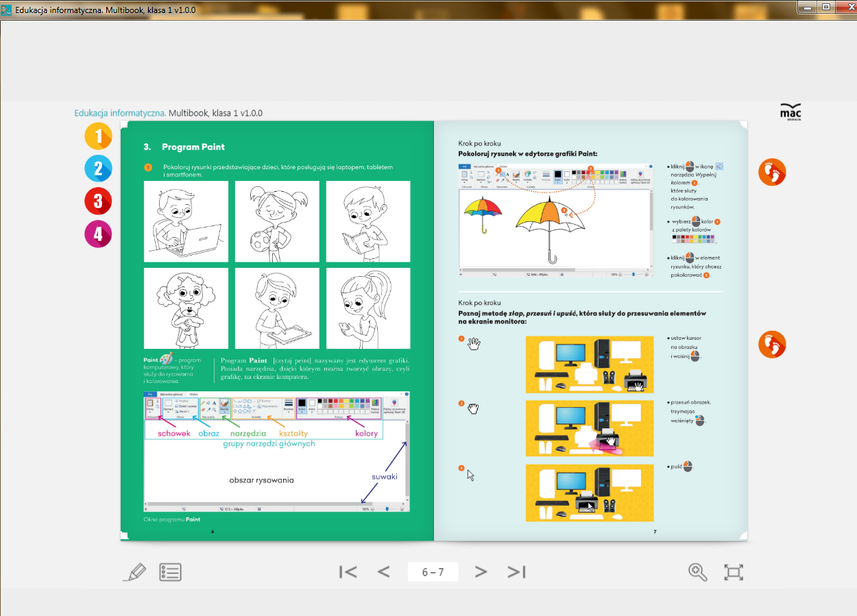Open the table of contents list
Image resolution: width=857 pixels, height=616 pixels.
tap(170, 572)
